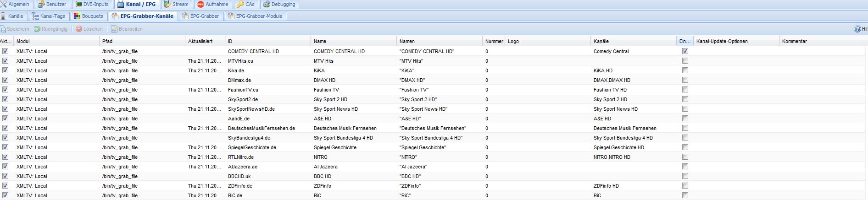
Task: Toggle the Akt. checkbox for AandE.de row
Action: 5,119
